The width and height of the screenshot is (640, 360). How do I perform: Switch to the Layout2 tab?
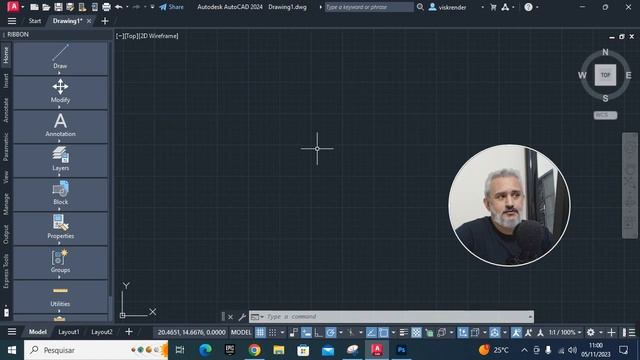tap(102, 332)
